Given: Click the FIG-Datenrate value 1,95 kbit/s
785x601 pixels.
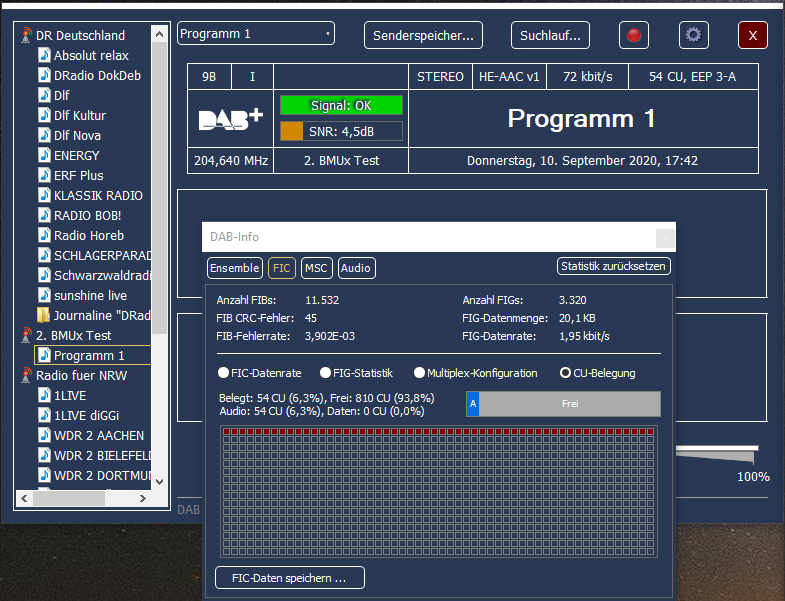Looking at the screenshot, I should (584, 336).
